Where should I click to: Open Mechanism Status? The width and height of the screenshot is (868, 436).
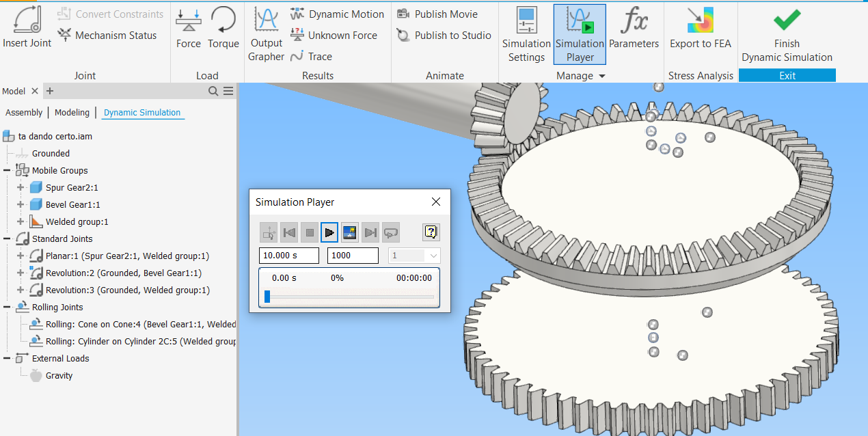[x=107, y=35]
